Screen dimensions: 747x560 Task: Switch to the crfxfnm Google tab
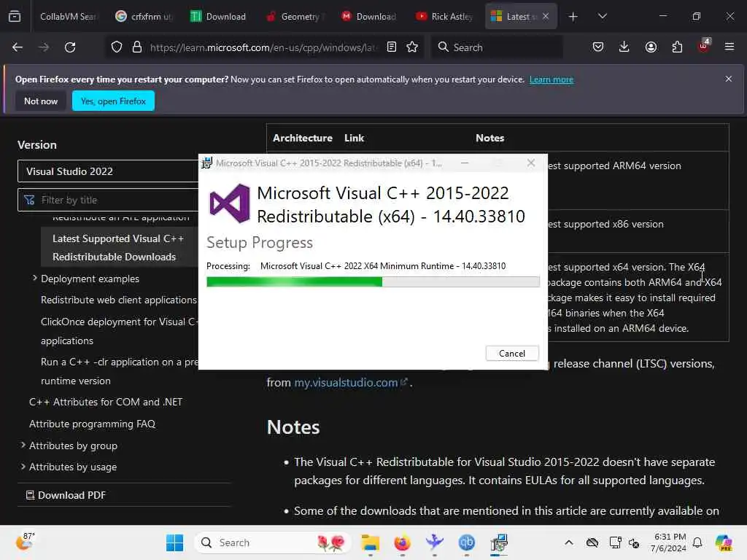tap(144, 17)
